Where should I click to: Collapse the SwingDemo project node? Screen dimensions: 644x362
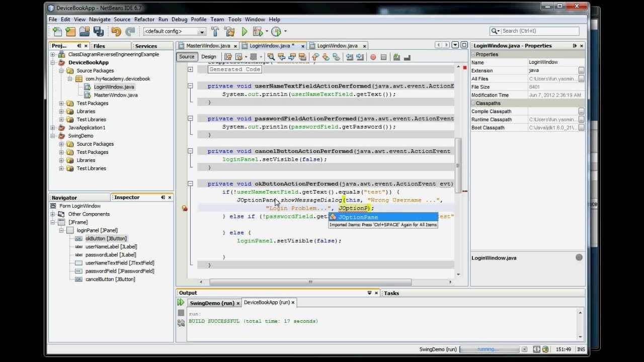[x=53, y=136]
